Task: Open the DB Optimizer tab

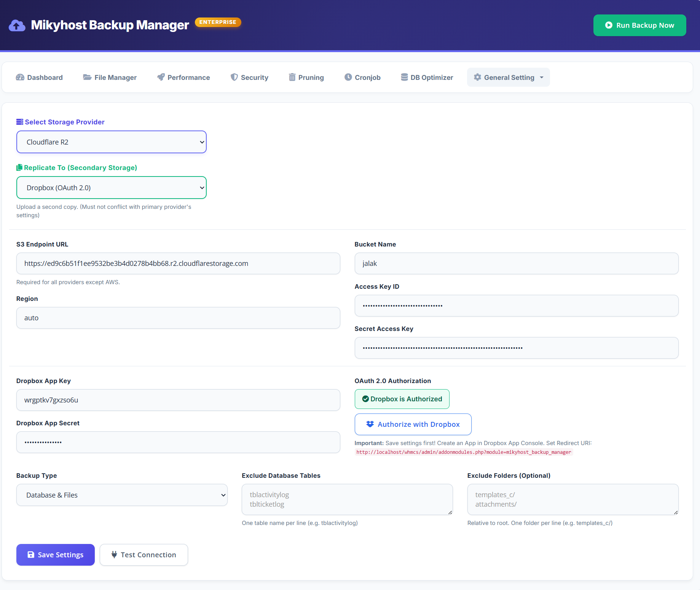Action: point(427,77)
